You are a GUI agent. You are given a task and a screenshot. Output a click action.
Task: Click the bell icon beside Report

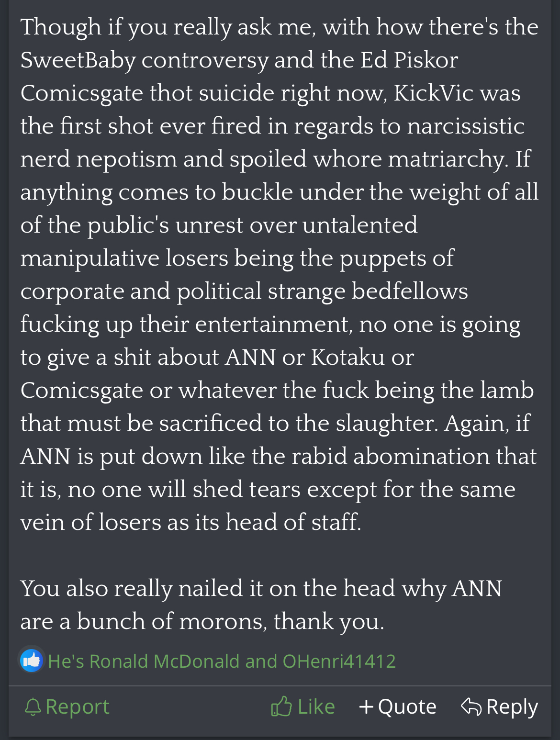(x=33, y=707)
